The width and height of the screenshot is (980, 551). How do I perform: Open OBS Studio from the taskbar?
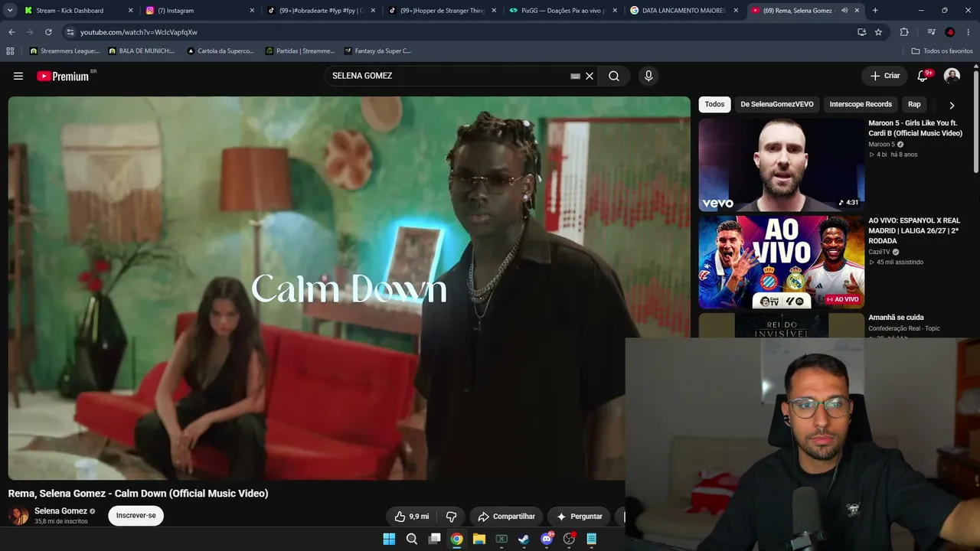[569, 539]
